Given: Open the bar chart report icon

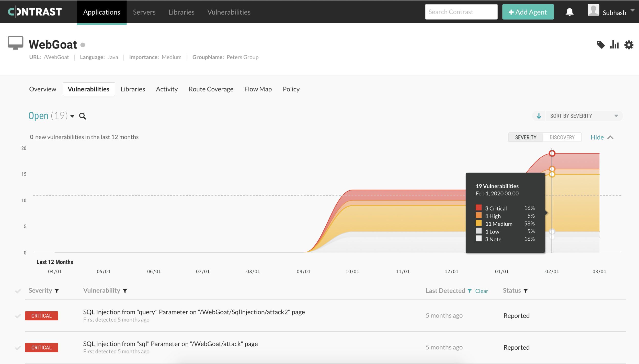Looking at the screenshot, I should click(614, 45).
